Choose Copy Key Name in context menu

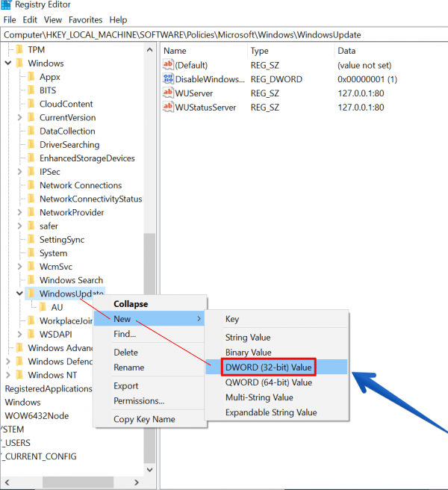tap(150, 419)
